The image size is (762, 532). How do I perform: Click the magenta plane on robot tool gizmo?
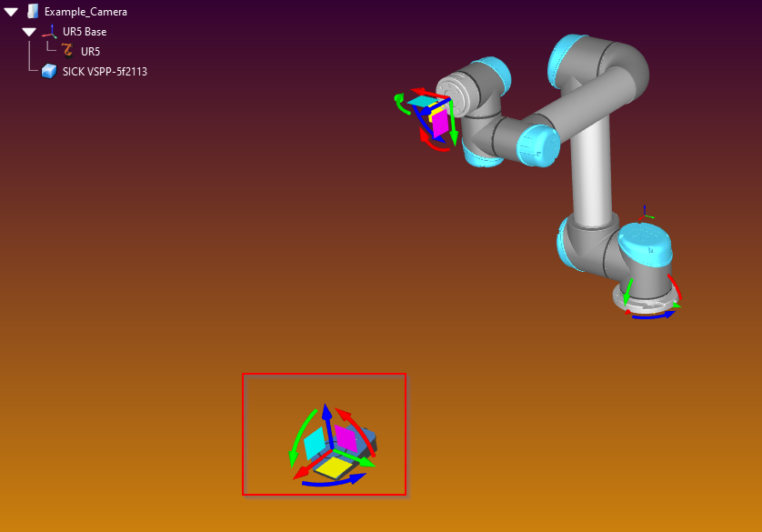point(440,124)
